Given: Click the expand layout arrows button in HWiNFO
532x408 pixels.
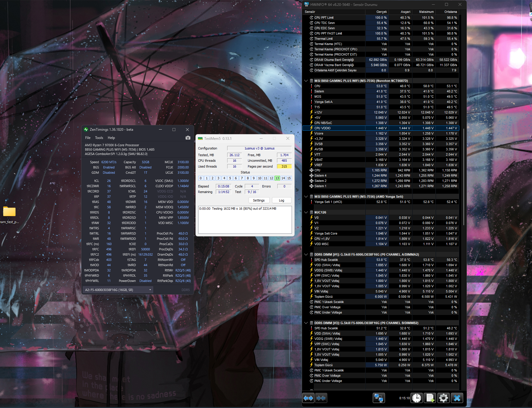Looking at the screenshot, I should coord(308,398).
